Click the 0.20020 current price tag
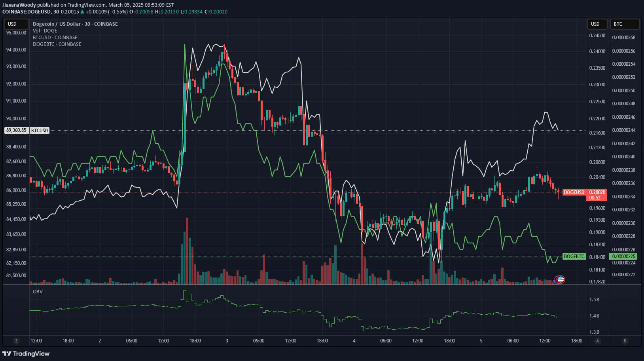 click(597, 192)
